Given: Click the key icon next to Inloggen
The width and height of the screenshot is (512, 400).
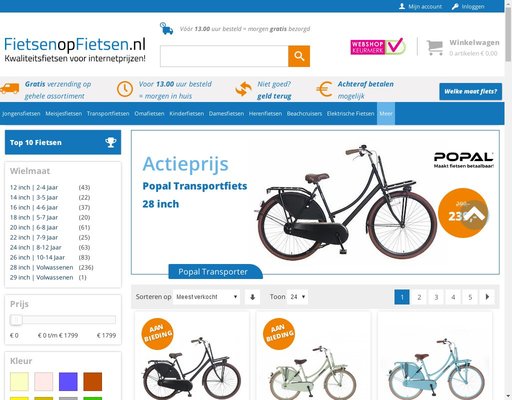Looking at the screenshot, I should click(x=455, y=6).
